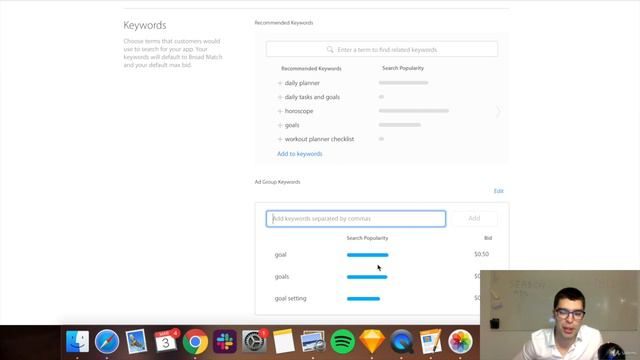Open Preview from the Dock
The image size is (640, 360).
[x=313, y=341]
